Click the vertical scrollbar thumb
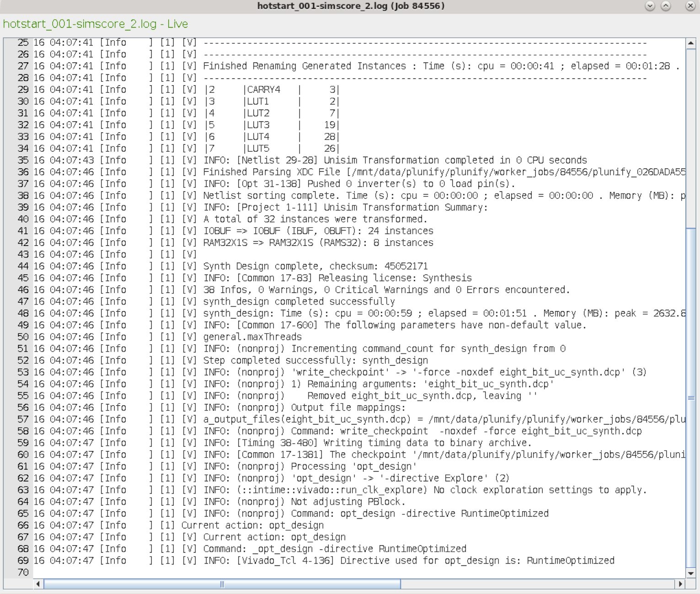700x594 pixels. tap(691, 397)
